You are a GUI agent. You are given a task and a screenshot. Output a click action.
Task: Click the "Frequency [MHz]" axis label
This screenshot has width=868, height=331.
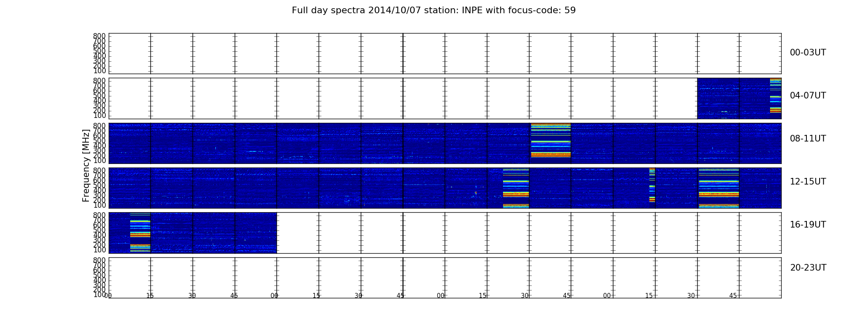(86, 165)
